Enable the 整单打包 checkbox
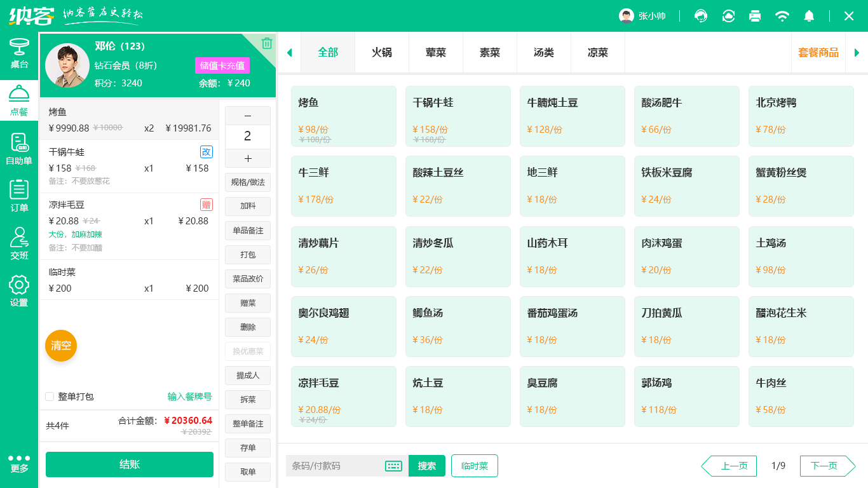868x488 pixels. tap(49, 396)
